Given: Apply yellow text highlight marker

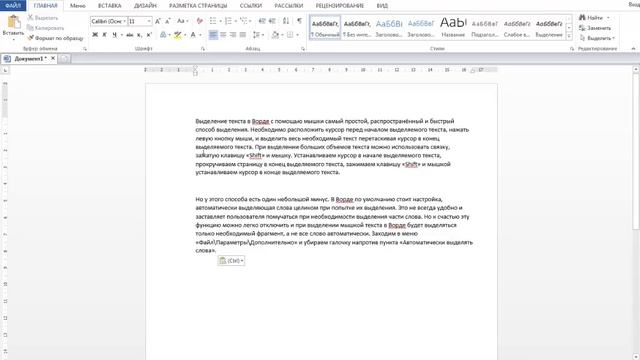Looking at the screenshot, I should click(x=177, y=35).
